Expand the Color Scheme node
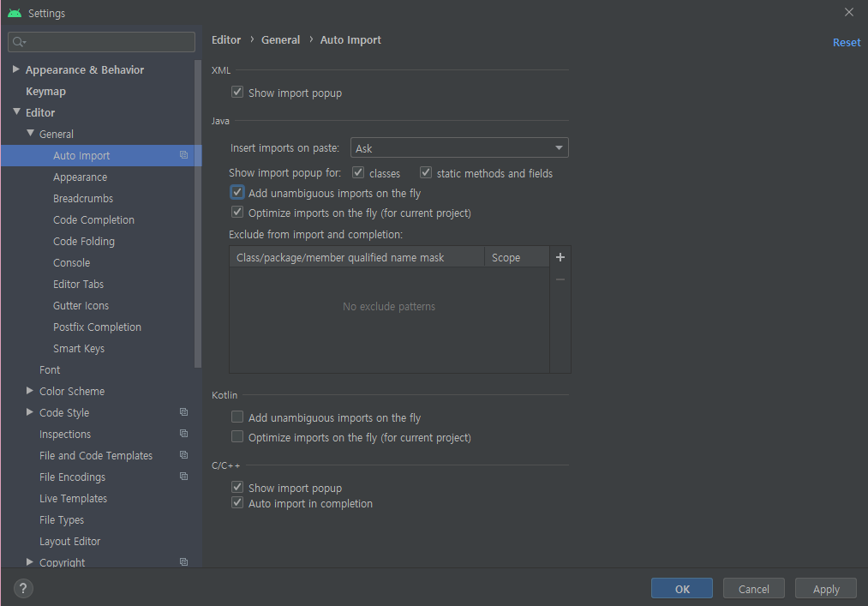This screenshot has height=606, width=868. tap(30, 391)
